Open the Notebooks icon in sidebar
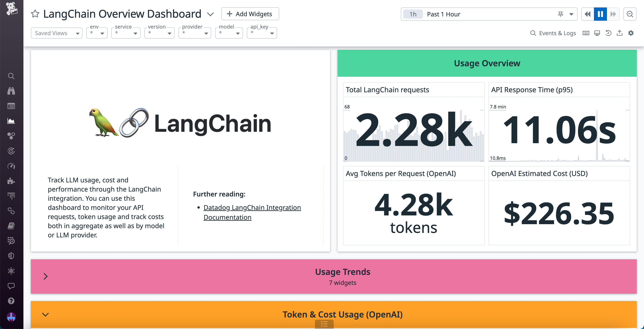The width and height of the screenshot is (644, 329). point(11,226)
